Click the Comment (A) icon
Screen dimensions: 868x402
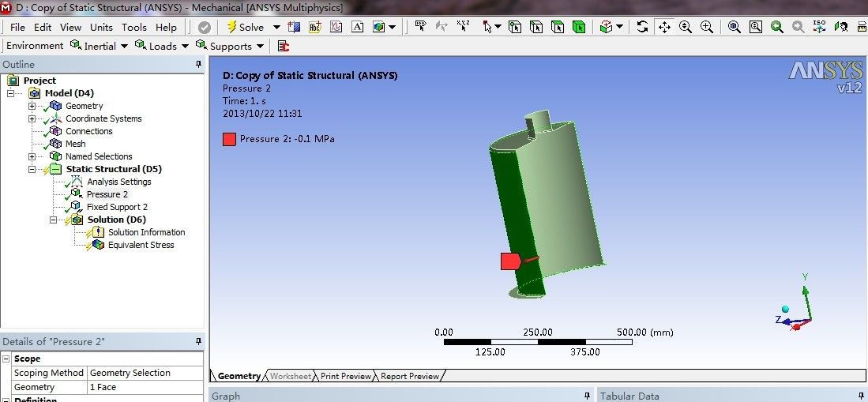point(358,27)
